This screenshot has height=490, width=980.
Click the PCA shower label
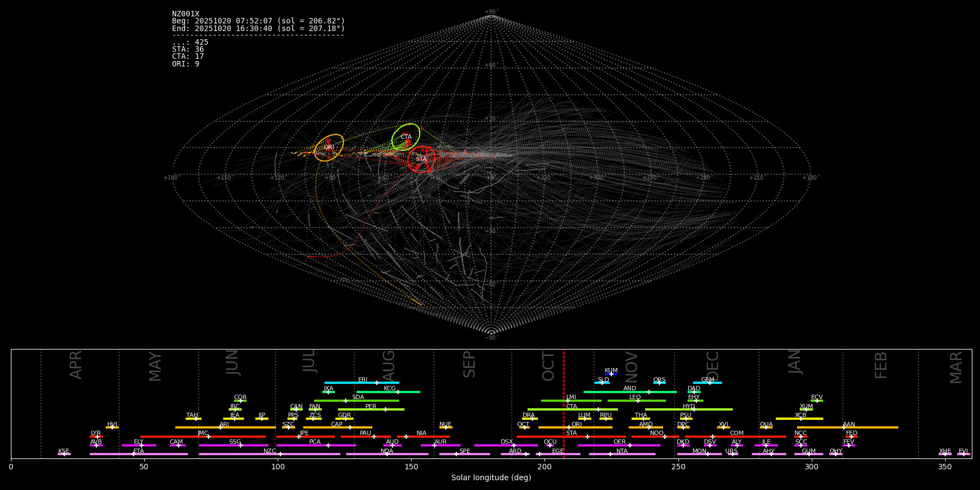tap(315, 442)
